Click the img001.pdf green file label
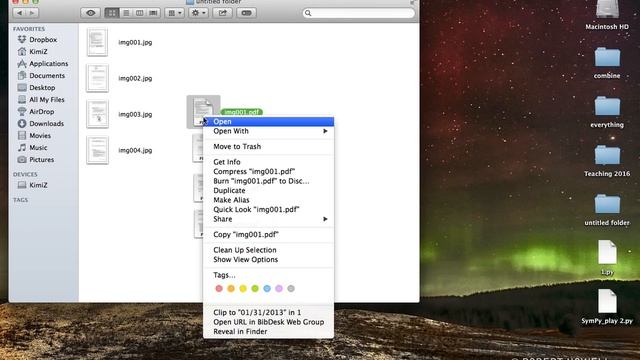Viewport: 640px width, 360px height. 241,112
